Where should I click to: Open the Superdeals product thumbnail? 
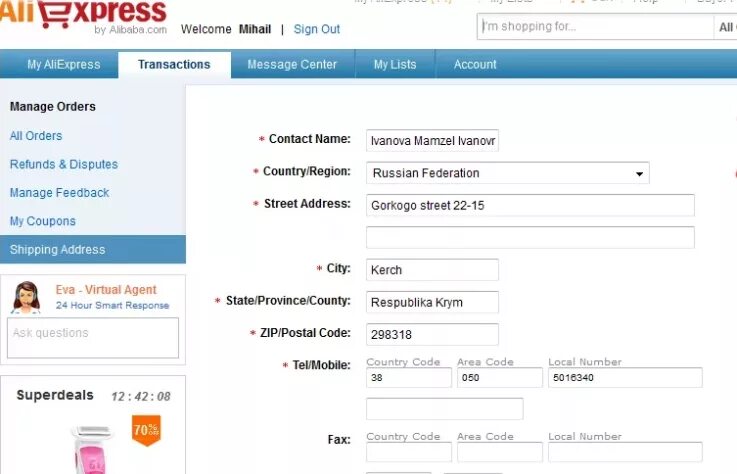(x=93, y=449)
